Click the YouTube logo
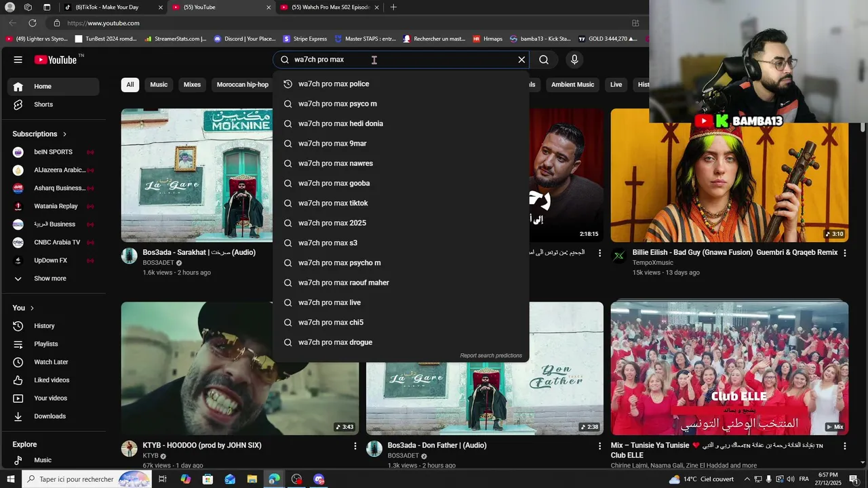The image size is (868, 488). pos(57,60)
